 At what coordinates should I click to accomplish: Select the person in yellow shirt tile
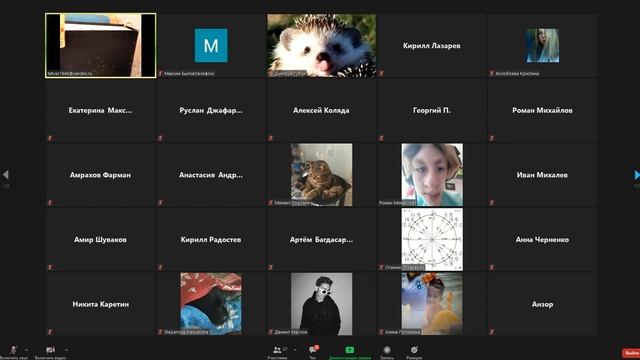tap(432, 304)
